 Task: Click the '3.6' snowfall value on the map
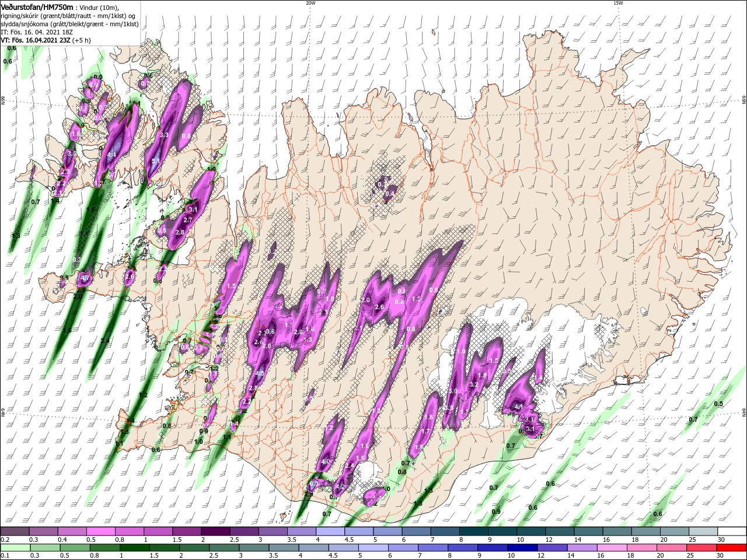[270, 331]
